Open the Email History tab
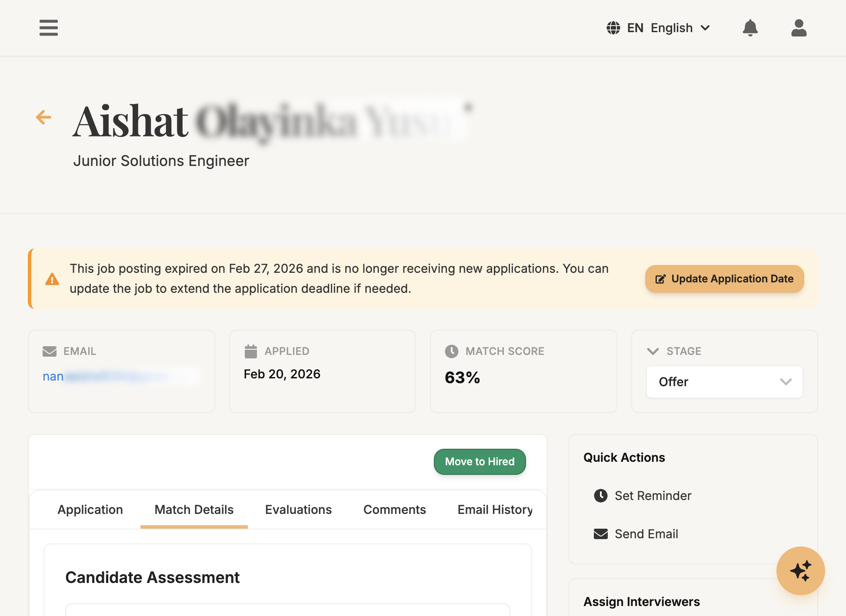Viewport: 846px width, 616px height. pos(495,510)
